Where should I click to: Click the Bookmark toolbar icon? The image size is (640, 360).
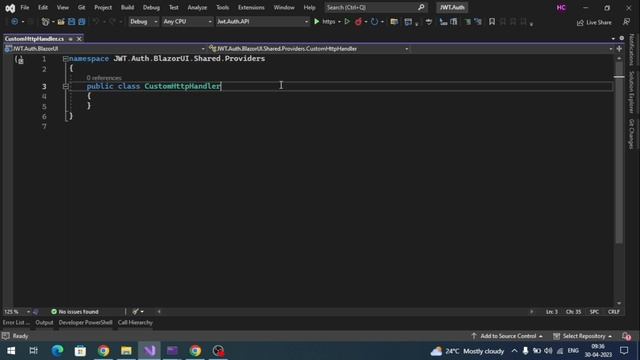pyautogui.click(x=492, y=22)
